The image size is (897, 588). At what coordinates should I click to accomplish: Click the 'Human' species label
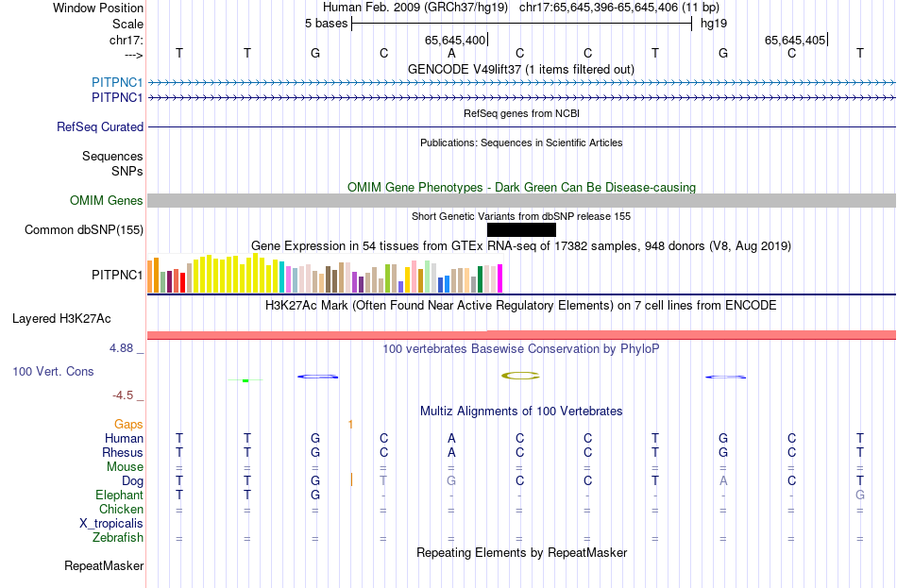point(124,439)
